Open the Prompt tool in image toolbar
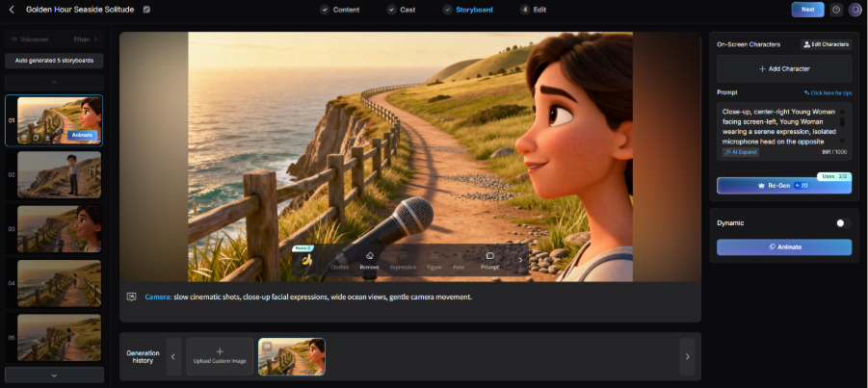 pos(489,261)
